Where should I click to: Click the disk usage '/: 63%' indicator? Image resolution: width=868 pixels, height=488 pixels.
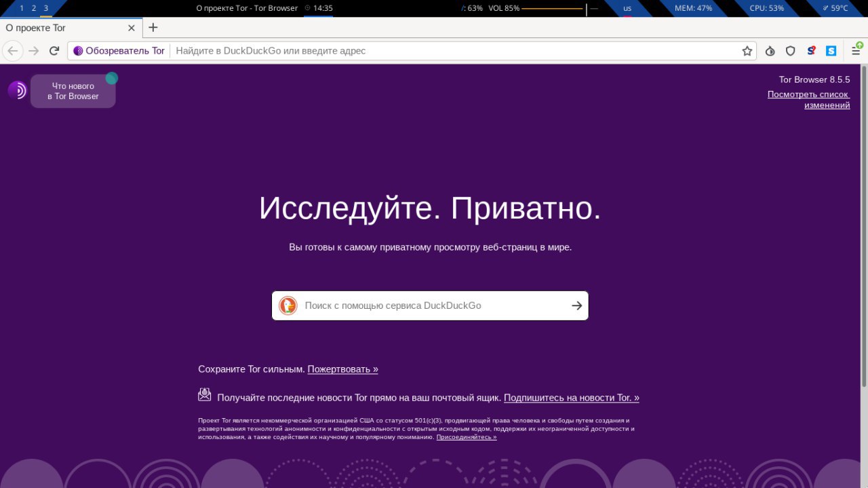(x=472, y=8)
